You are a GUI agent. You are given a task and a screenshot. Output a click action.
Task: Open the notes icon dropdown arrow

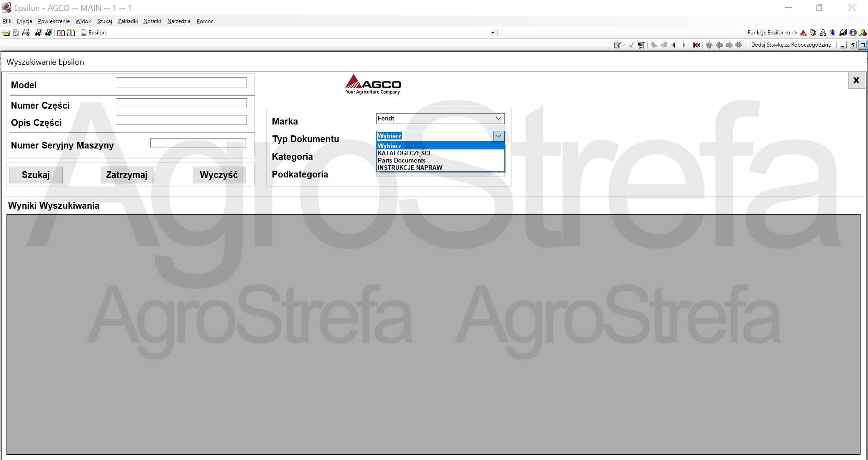tap(624, 45)
